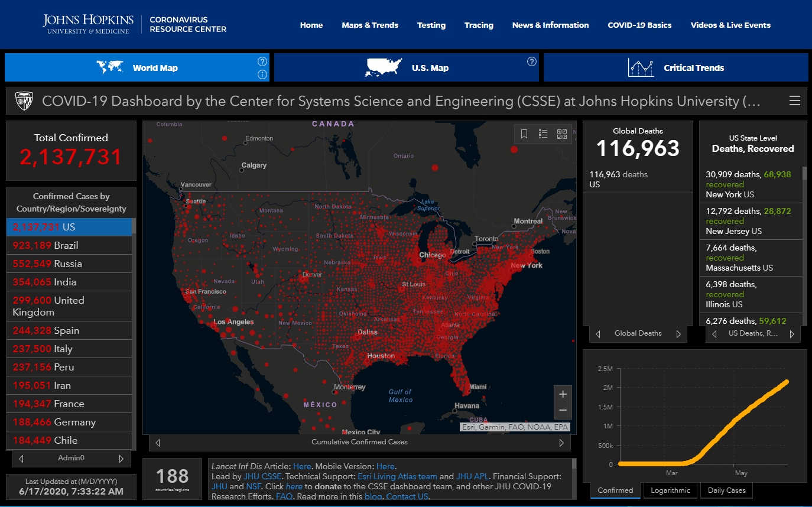Go to previous Admin level with left arrow
Screen dimensions: 812x507
click(21, 458)
